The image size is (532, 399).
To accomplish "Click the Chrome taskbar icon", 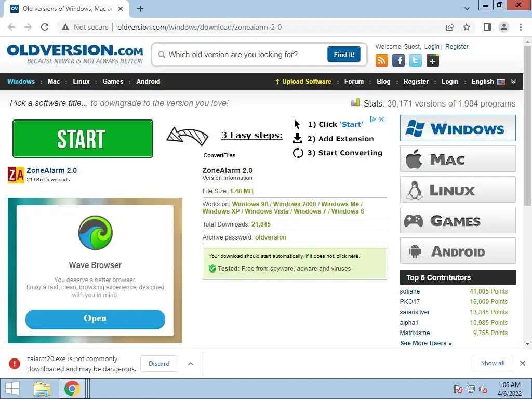I will click(x=72, y=389).
